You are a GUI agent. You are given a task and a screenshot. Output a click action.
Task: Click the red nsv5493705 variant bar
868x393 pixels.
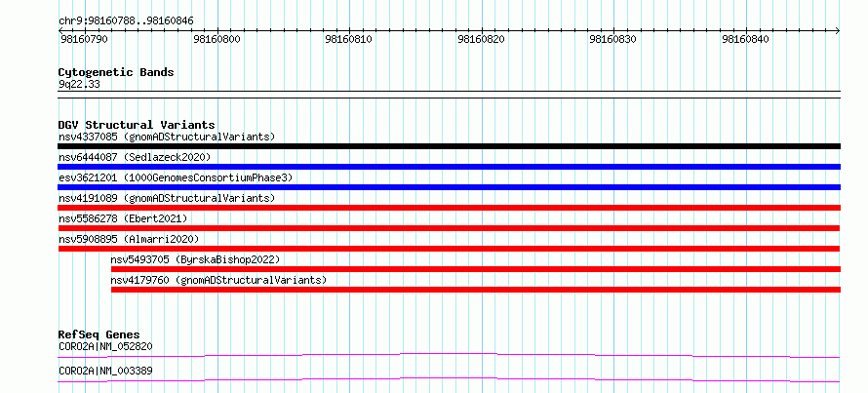tap(476, 269)
